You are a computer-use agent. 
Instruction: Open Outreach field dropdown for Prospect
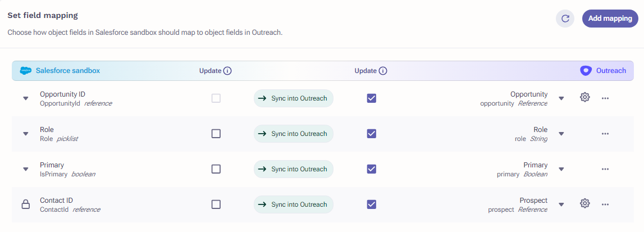tap(561, 204)
